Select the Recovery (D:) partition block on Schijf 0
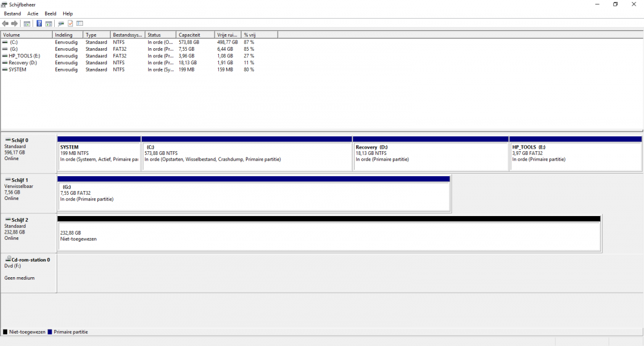Viewport: 644px width, 346px height. click(431, 154)
